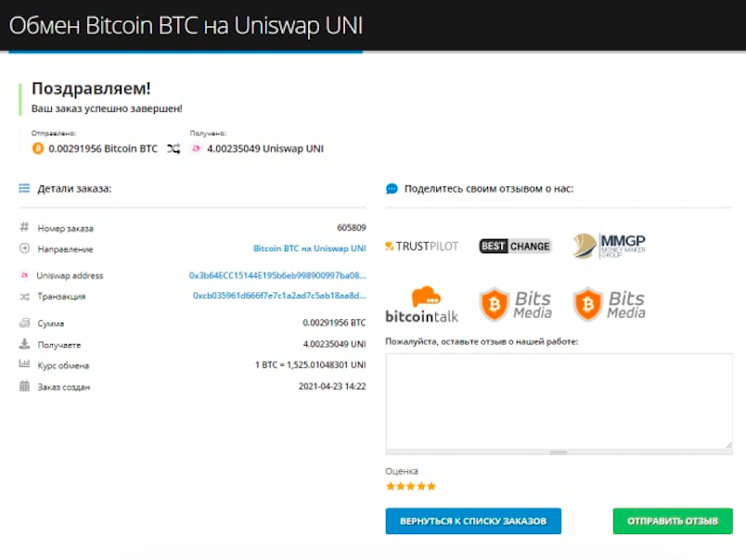Click the review text area resize handle
Image resolution: width=746 pixels, height=560 pixels.
click(729, 445)
